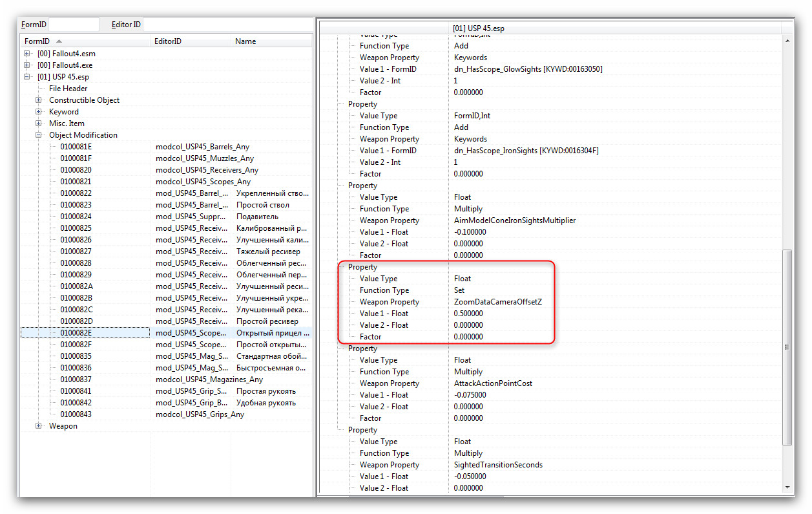Screen dimensions: 812x514
Task: Select the dn_HasScope_IronSights FormID value
Action: [526, 151]
